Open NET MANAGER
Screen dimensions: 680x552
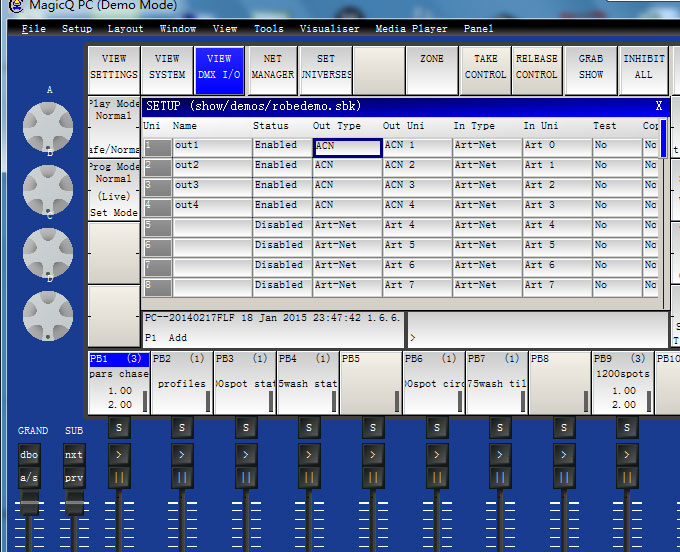click(273, 70)
